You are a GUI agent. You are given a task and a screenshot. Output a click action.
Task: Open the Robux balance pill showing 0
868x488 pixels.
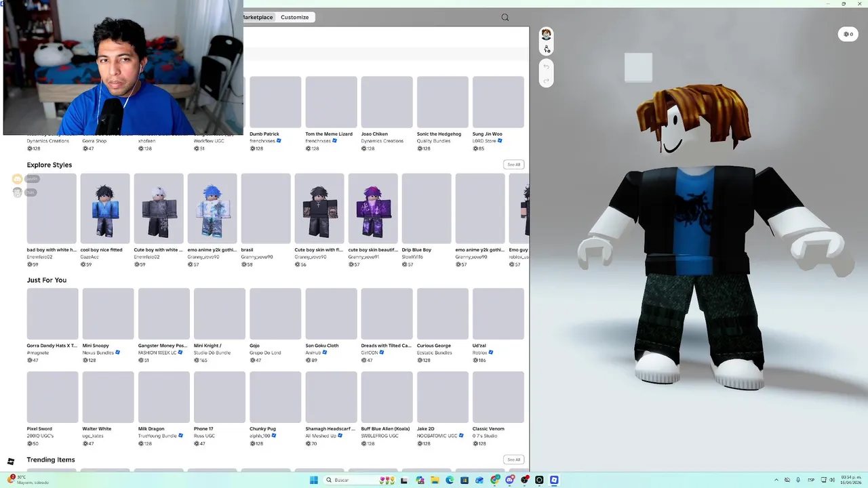point(848,34)
